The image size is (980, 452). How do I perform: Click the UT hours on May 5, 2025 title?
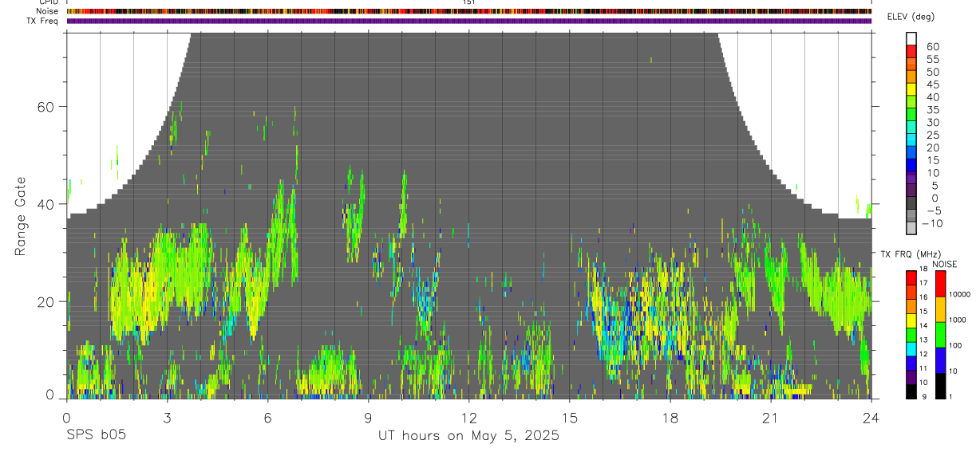pyautogui.click(x=469, y=436)
